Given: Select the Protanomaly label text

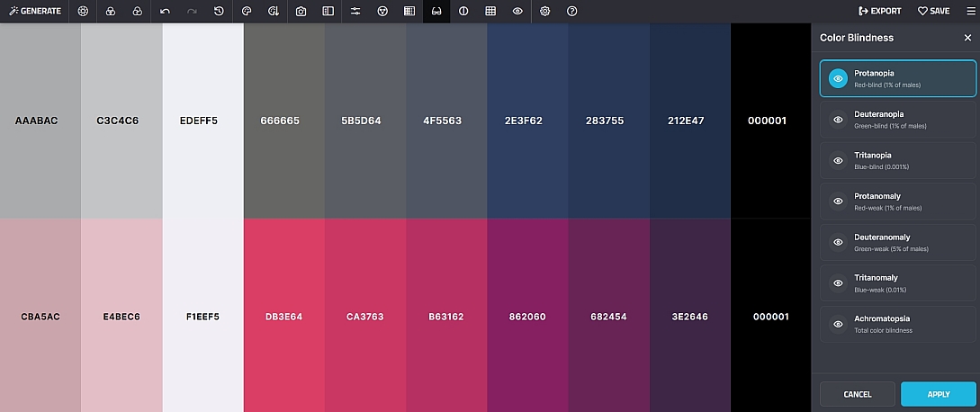Looking at the screenshot, I should point(877,196).
